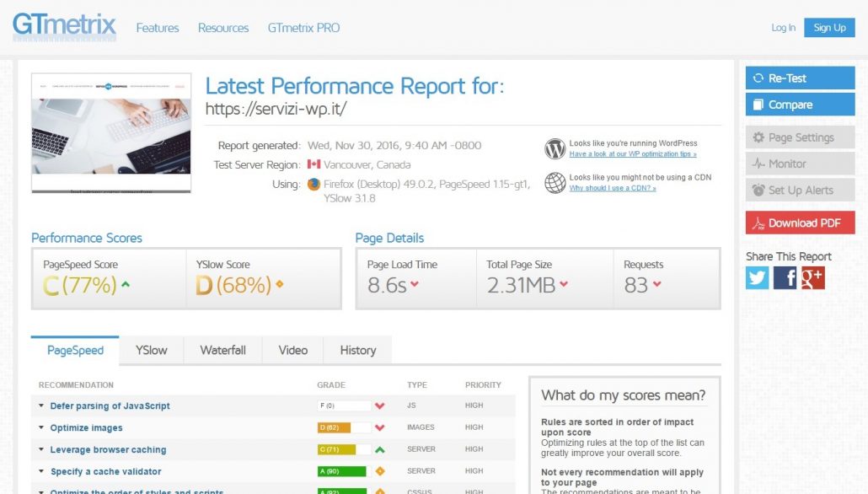
Task: Click the Compare button
Action: coord(800,105)
